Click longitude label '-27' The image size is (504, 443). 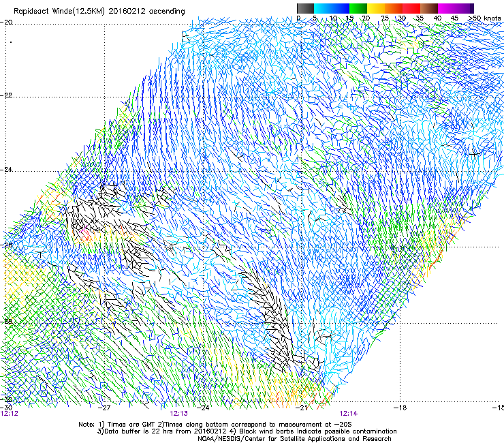tap(104, 408)
